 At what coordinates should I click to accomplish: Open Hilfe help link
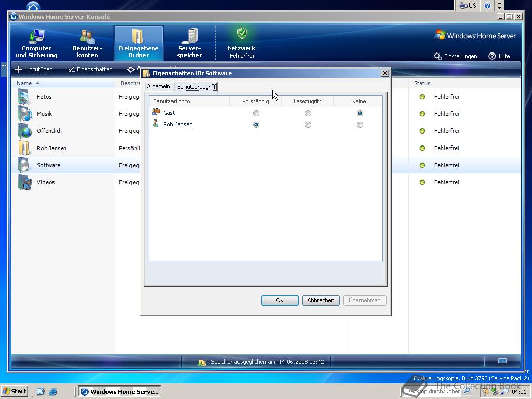click(x=499, y=56)
